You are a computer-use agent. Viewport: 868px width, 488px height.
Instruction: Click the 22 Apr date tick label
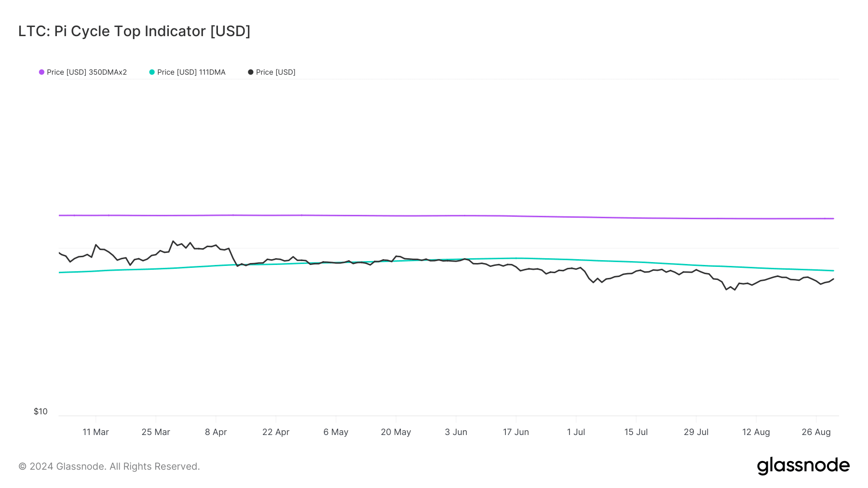click(276, 432)
